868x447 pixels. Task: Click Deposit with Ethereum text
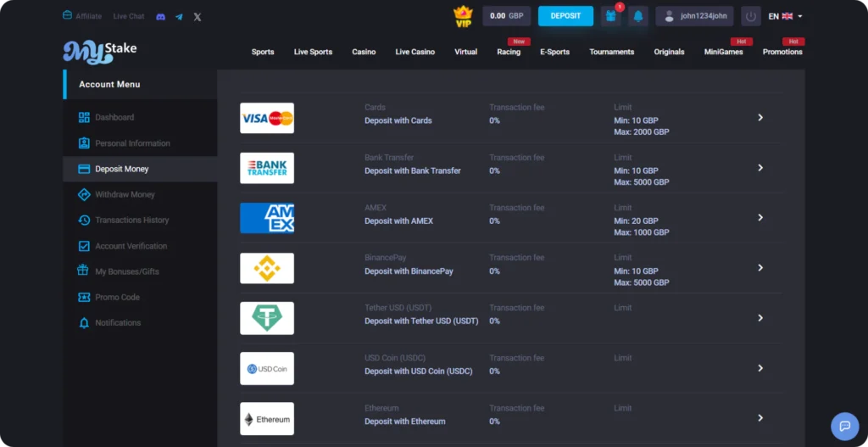pos(404,421)
